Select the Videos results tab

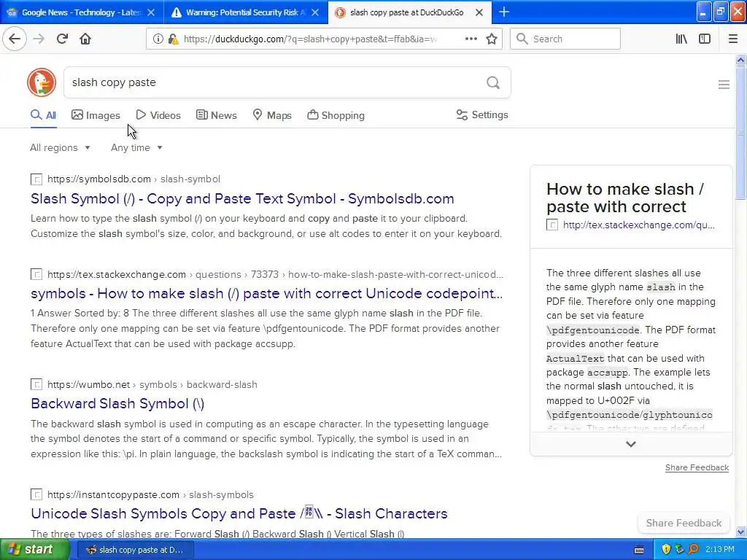point(158,115)
